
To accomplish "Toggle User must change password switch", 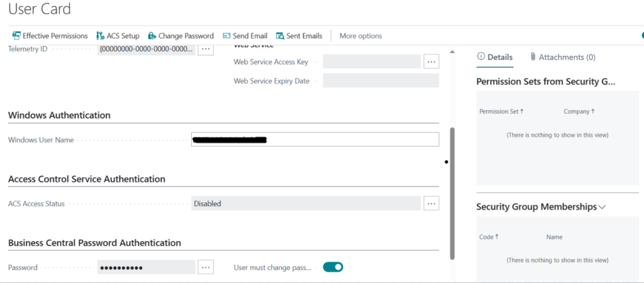I will coord(333,267).
